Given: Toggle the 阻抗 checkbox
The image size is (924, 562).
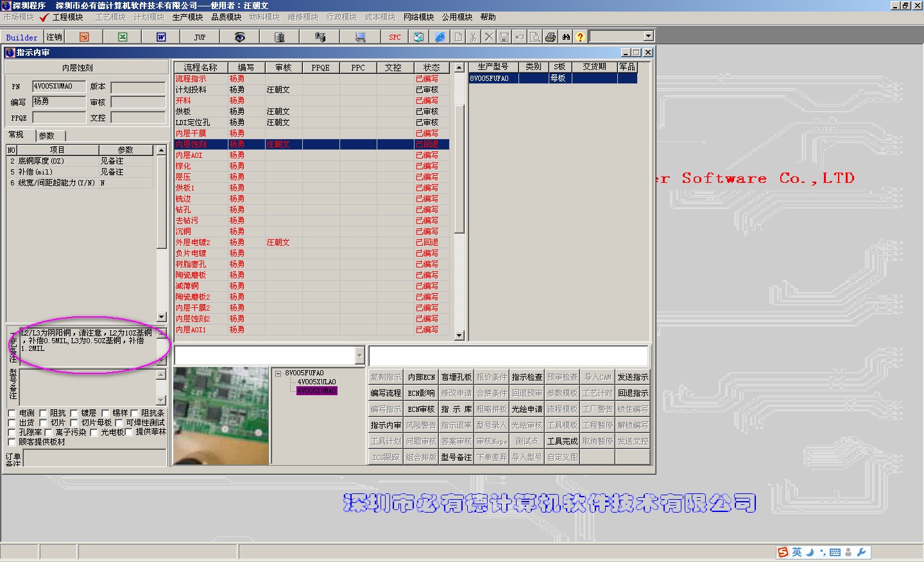Looking at the screenshot, I should [x=43, y=413].
